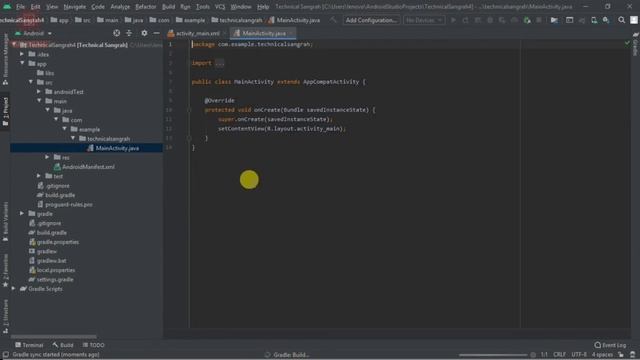Click the Apply Changes and Restart Activity icon
The height and width of the screenshot is (360, 640).
point(465,20)
